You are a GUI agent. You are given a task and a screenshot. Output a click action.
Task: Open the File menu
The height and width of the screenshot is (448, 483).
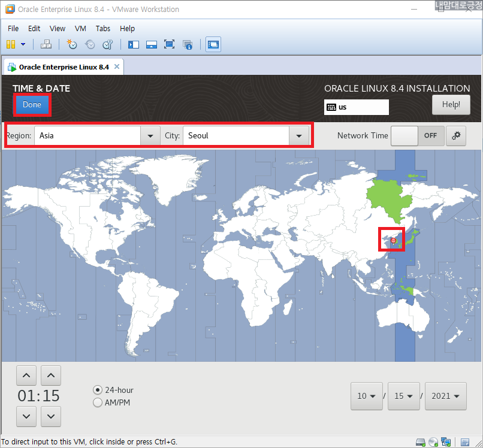click(x=13, y=29)
